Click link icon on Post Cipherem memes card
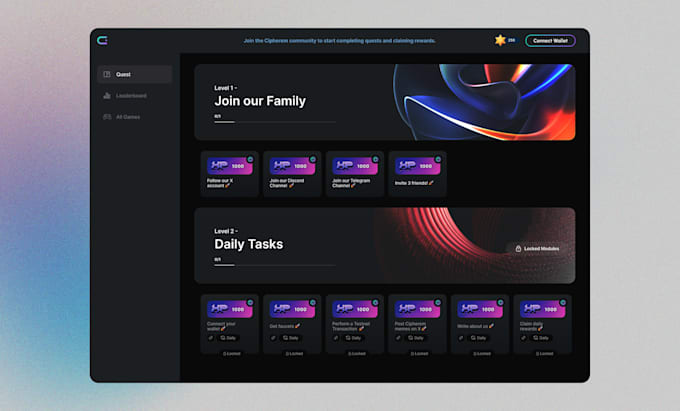680x411 pixels. tap(398, 338)
